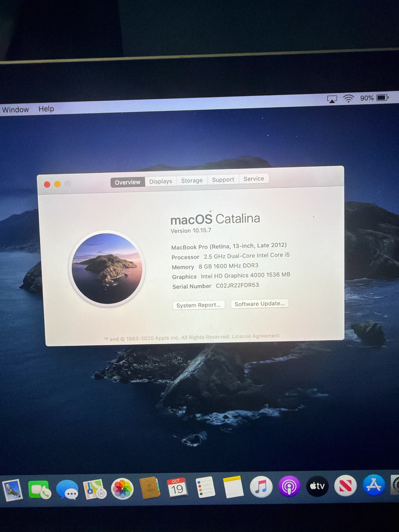Screen dimensions: 399x532
Task: Open the License Agreement link
Action: point(256,336)
